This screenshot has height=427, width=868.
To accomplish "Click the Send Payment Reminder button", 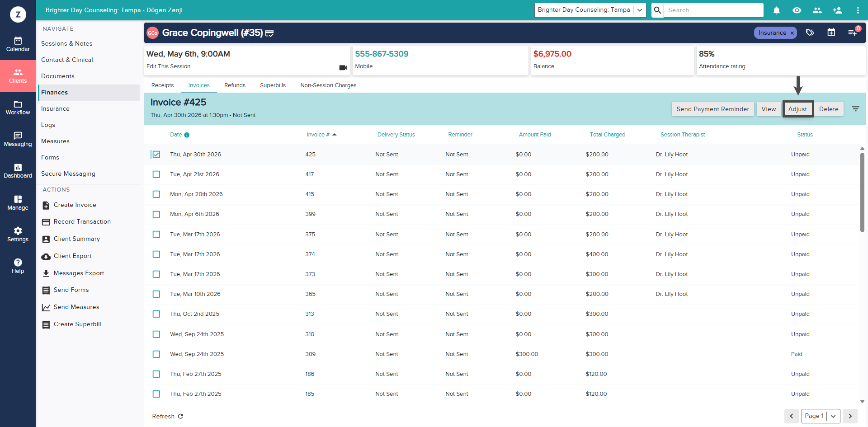I will tap(712, 109).
